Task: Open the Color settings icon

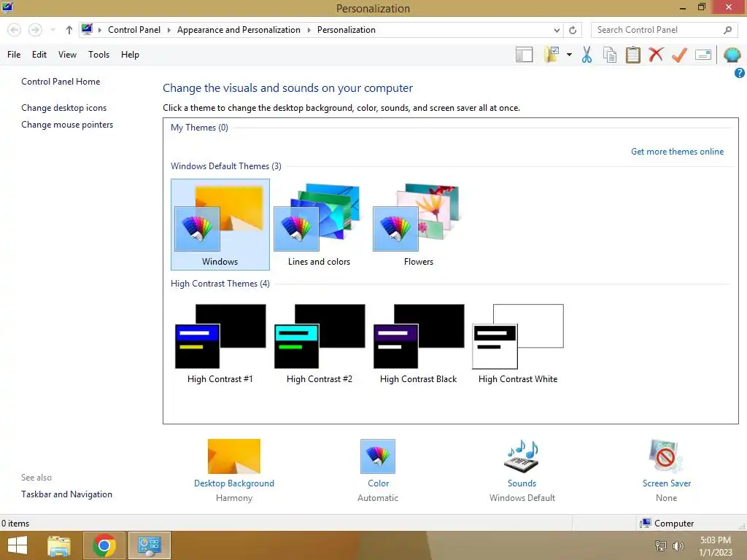Action: 378,456
